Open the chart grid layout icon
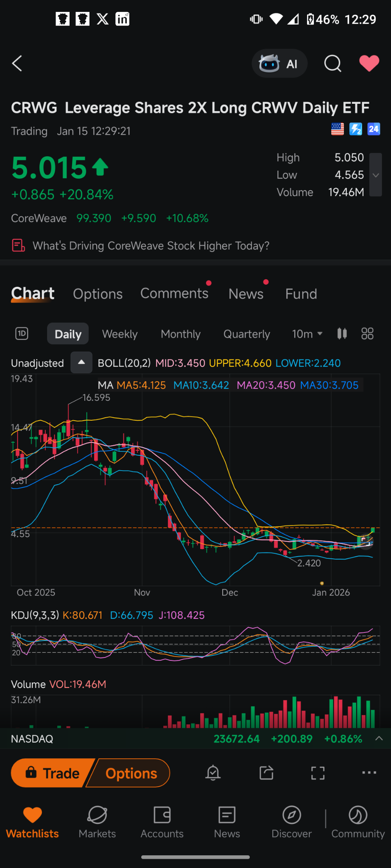 367,334
